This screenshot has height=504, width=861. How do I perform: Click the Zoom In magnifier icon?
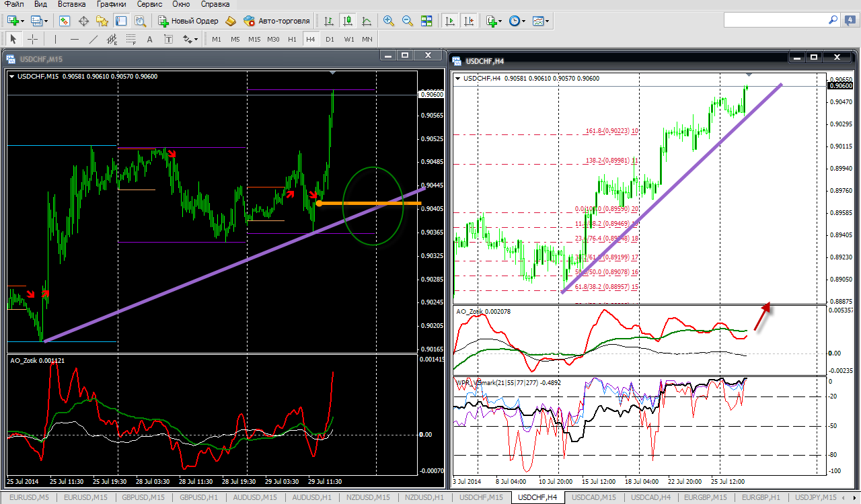point(388,21)
